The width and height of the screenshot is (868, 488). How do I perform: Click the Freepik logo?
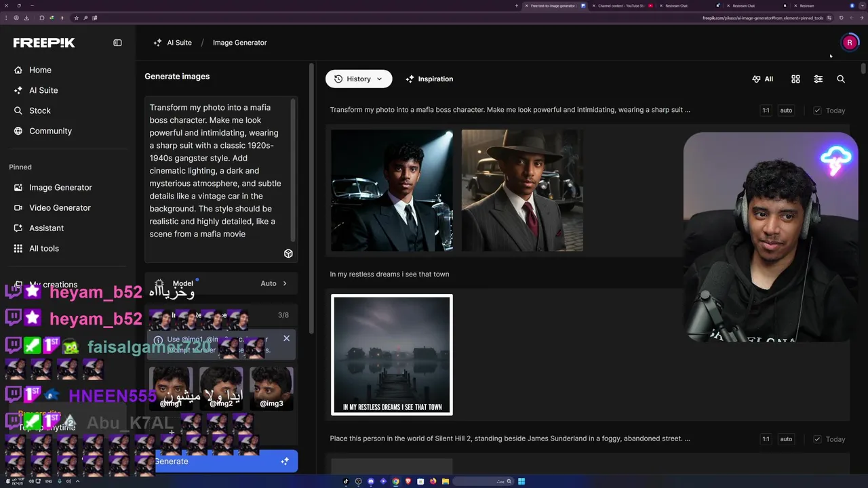tap(44, 43)
